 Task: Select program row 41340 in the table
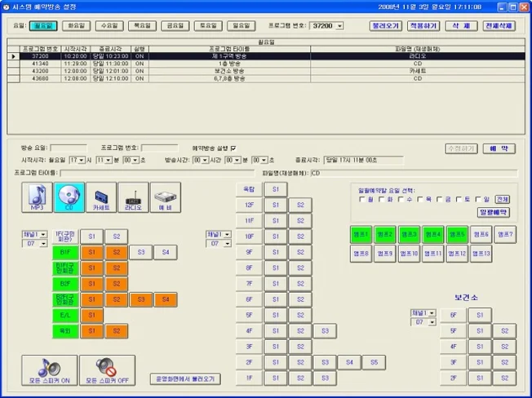pos(266,64)
